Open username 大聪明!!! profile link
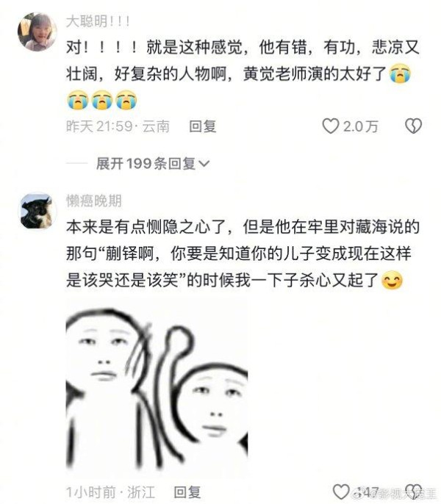Image resolution: width=441 pixels, height=504 pixels. coord(98,21)
